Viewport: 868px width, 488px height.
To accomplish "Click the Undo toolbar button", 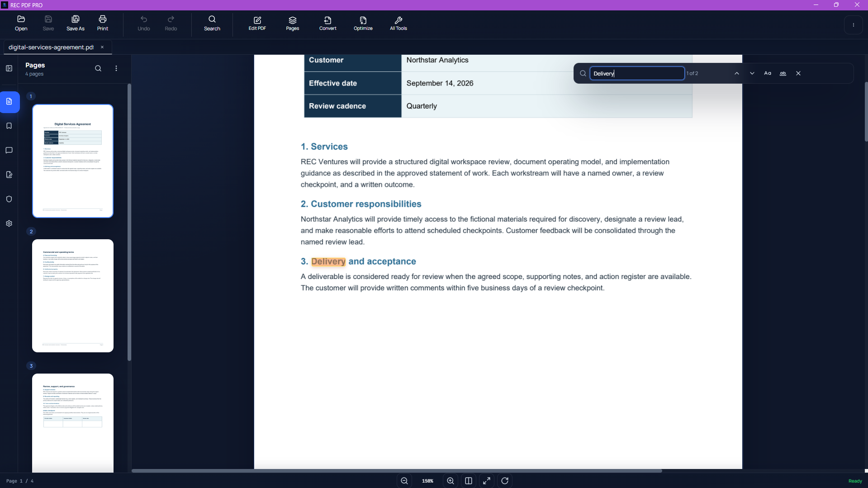I will tap(144, 24).
